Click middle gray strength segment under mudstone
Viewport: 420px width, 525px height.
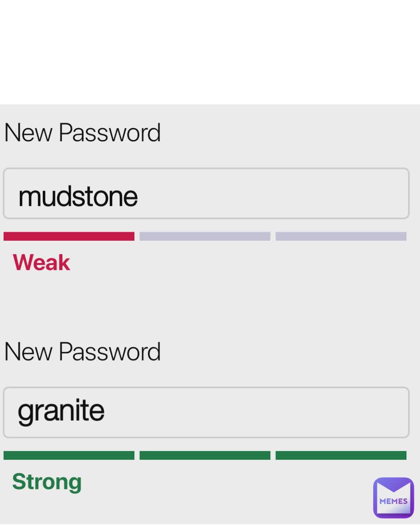point(205,236)
